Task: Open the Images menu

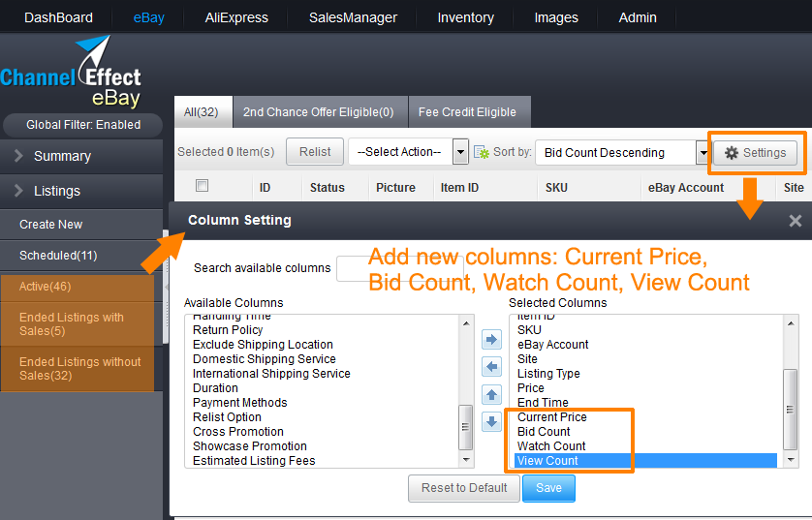Action: (x=556, y=17)
